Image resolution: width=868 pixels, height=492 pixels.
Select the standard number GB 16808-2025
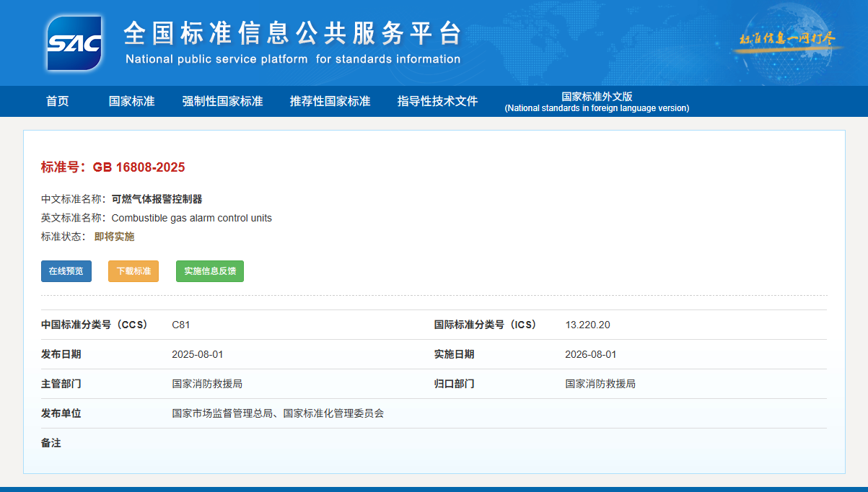pyautogui.click(x=139, y=167)
